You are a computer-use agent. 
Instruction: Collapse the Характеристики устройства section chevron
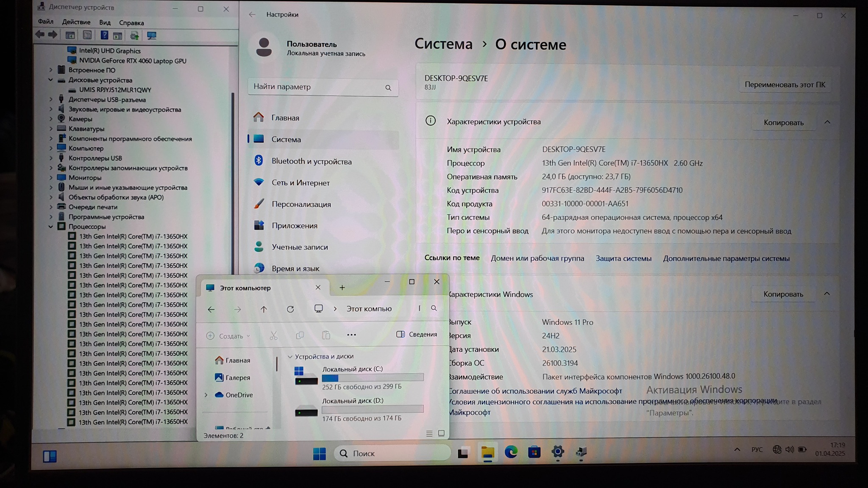pyautogui.click(x=827, y=122)
